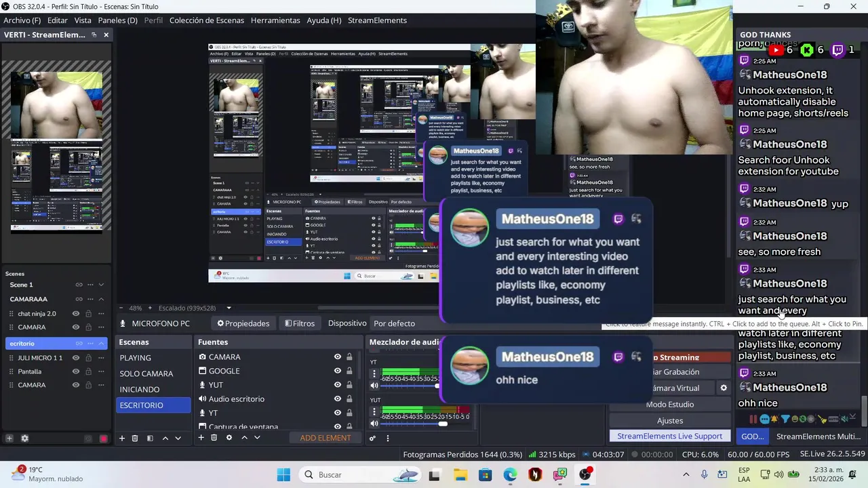Lock the chat ninja 2.0 layer
The width and height of the screenshot is (868, 488).
click(87, 314)
